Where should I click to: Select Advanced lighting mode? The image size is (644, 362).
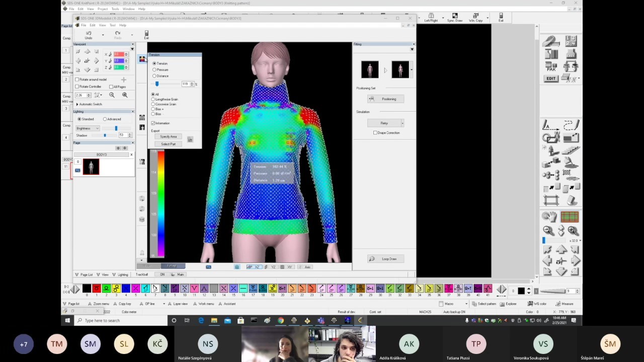pyautogui.click(x=105, y=119)
